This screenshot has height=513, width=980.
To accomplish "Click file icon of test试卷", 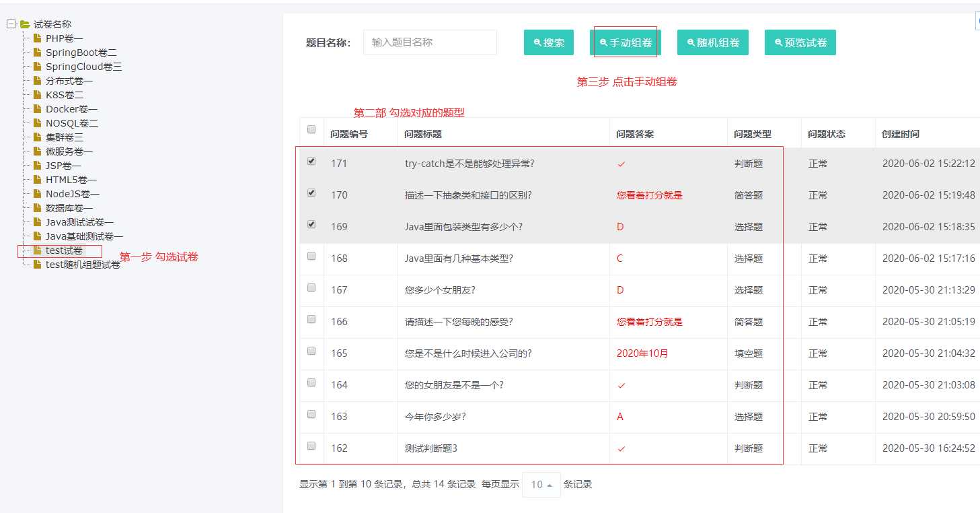I will pyautogui.click(x=38, y=250).
